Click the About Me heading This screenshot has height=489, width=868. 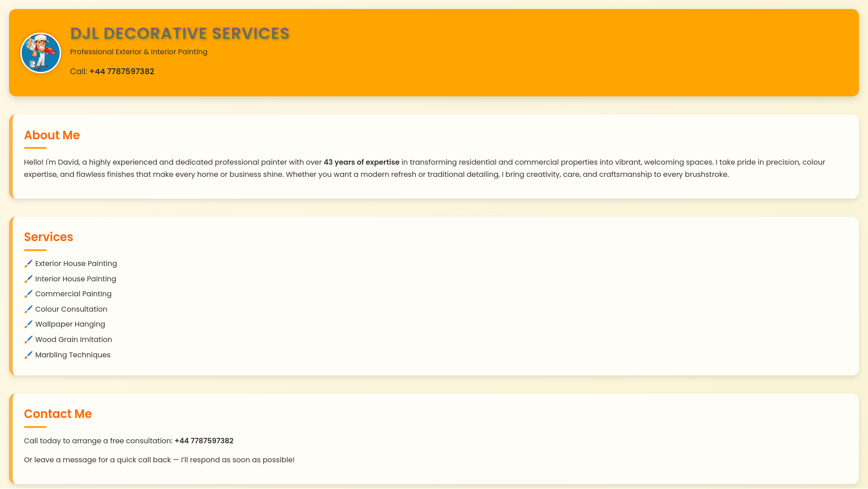(x=52, y=135)
